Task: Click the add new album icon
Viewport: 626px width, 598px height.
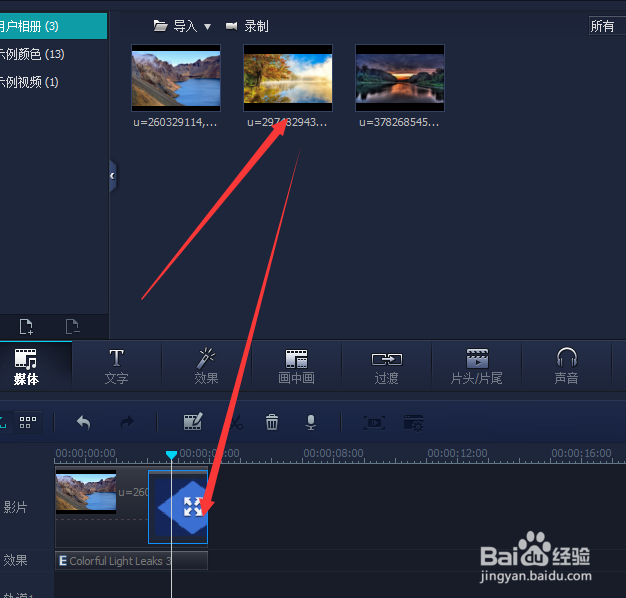Action: click(26, 327)
